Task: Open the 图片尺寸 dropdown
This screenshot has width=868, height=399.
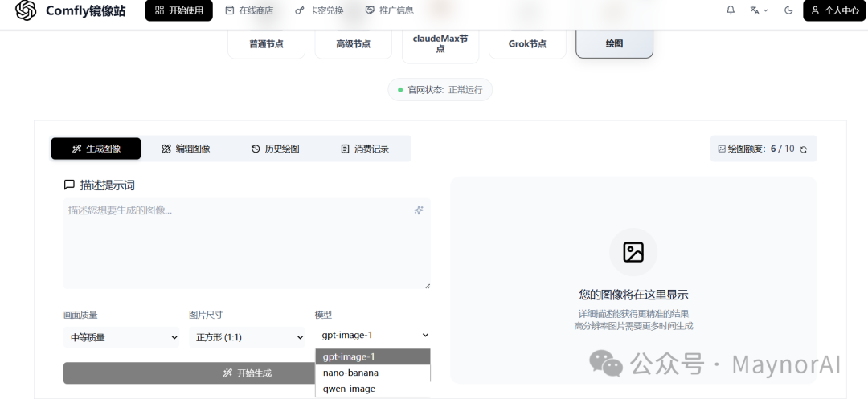Action: coord(247,337)
